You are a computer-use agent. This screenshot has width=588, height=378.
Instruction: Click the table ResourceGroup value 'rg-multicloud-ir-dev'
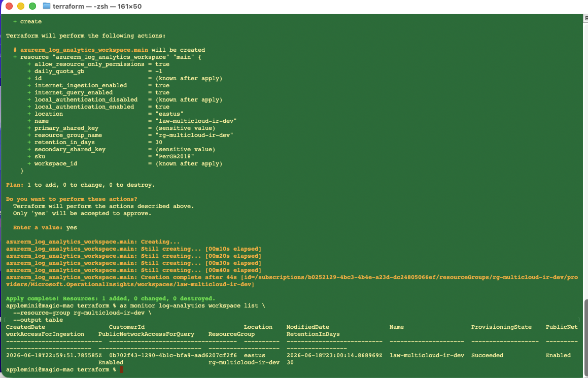244,363
